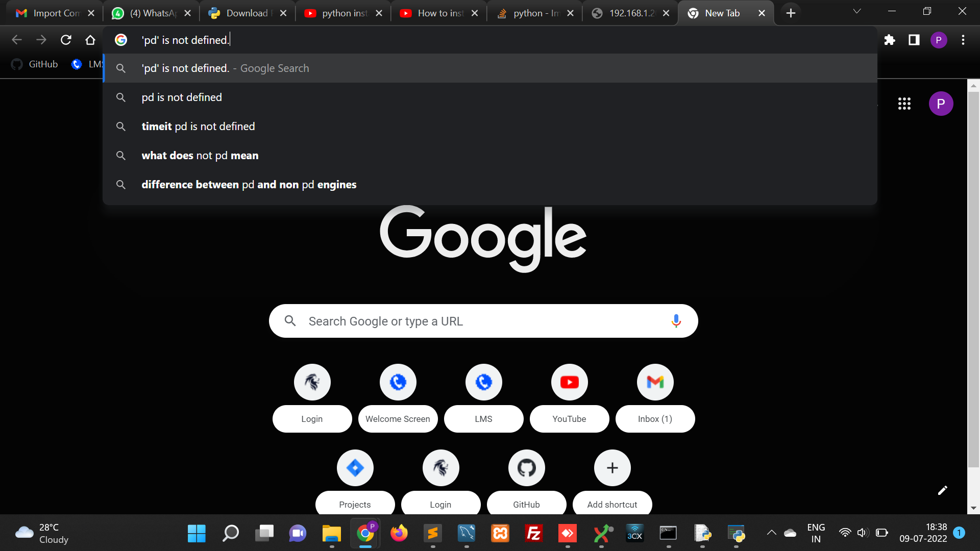The image size is (980, 551).
Task: Expand the tab search chevron
Action: 857,12
